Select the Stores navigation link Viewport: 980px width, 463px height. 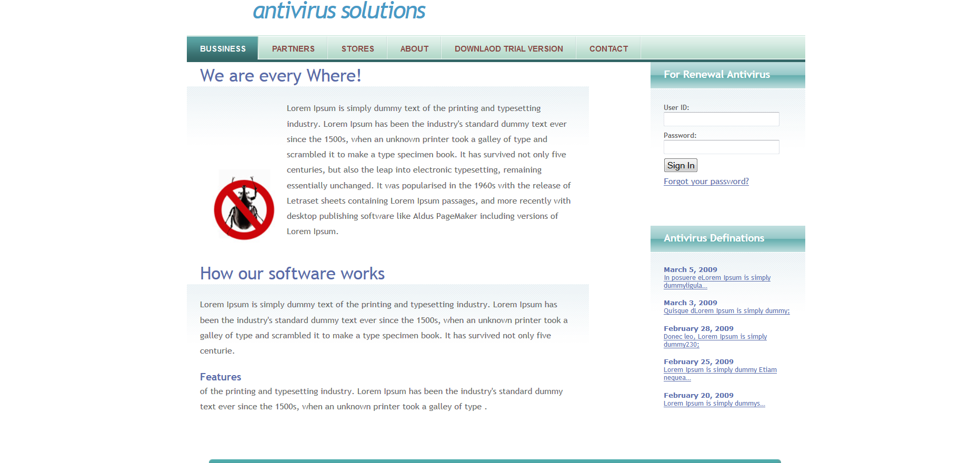[357, 49]
